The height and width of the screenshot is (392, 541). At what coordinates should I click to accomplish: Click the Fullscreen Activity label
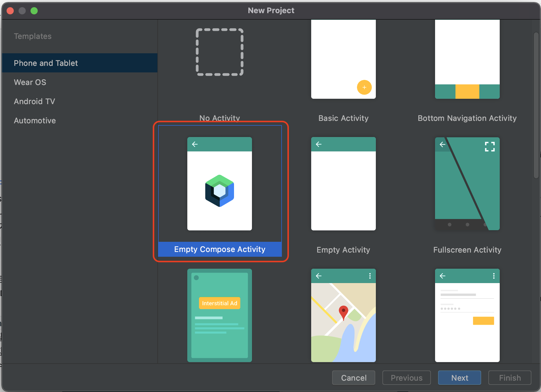click(x=467, y=250)
